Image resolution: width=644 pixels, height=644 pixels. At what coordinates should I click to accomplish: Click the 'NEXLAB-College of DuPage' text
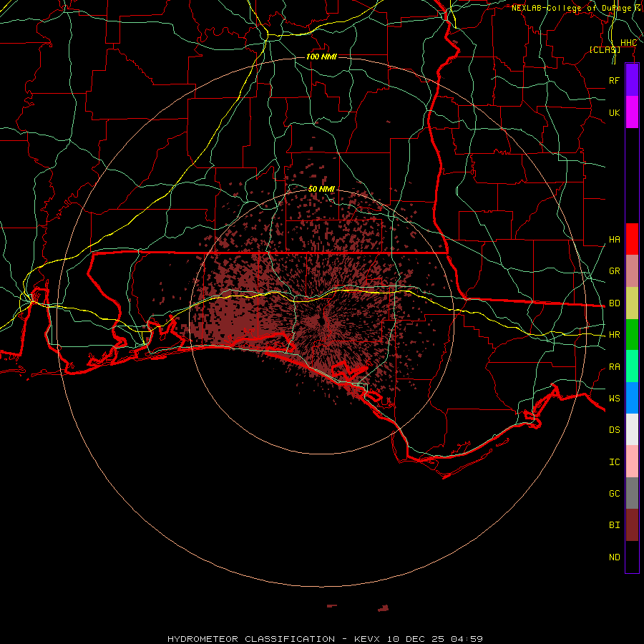click(x=571, y=8)
